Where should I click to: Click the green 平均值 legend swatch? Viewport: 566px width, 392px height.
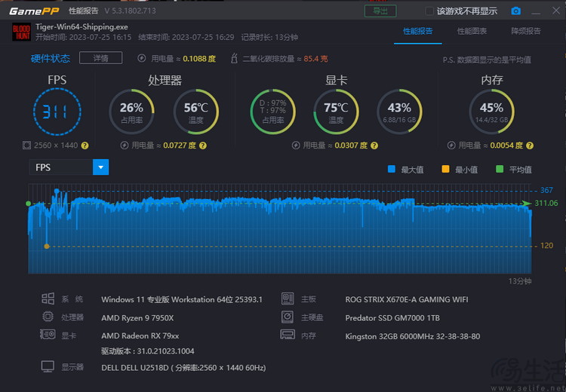[500, 169]
